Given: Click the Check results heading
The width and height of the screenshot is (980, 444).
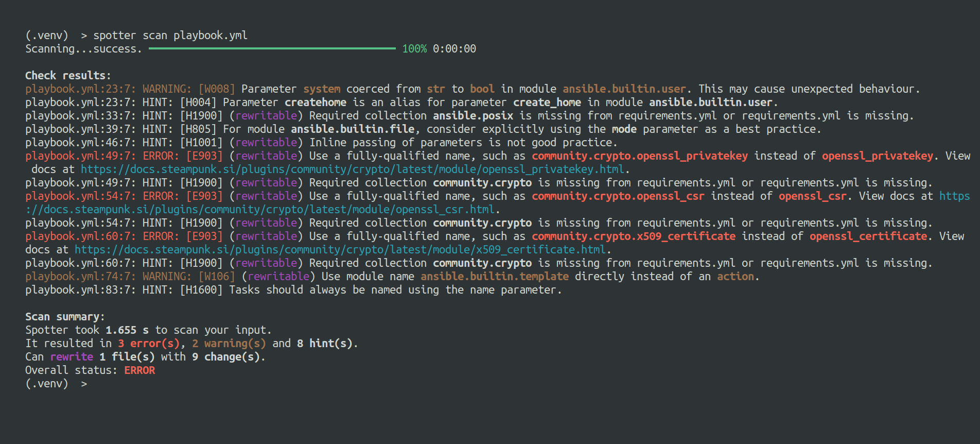Looking at the screenshot, I should click(x=68, y=76).
